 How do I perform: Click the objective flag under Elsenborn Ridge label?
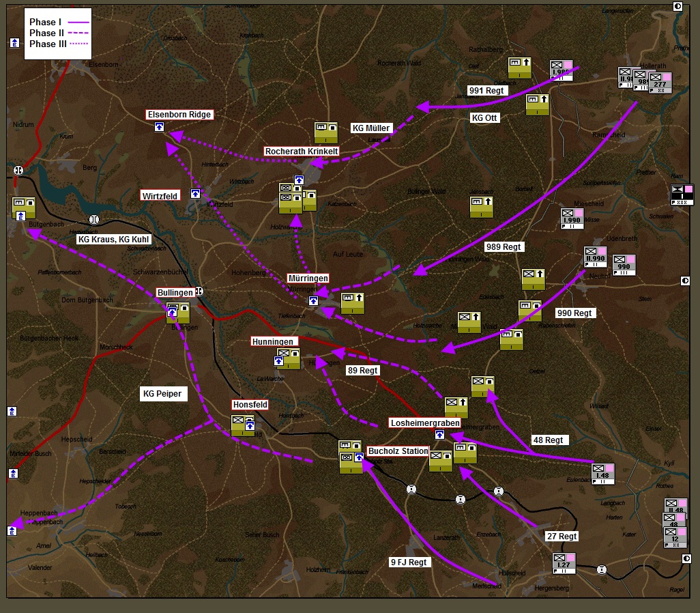pos(160,127)
